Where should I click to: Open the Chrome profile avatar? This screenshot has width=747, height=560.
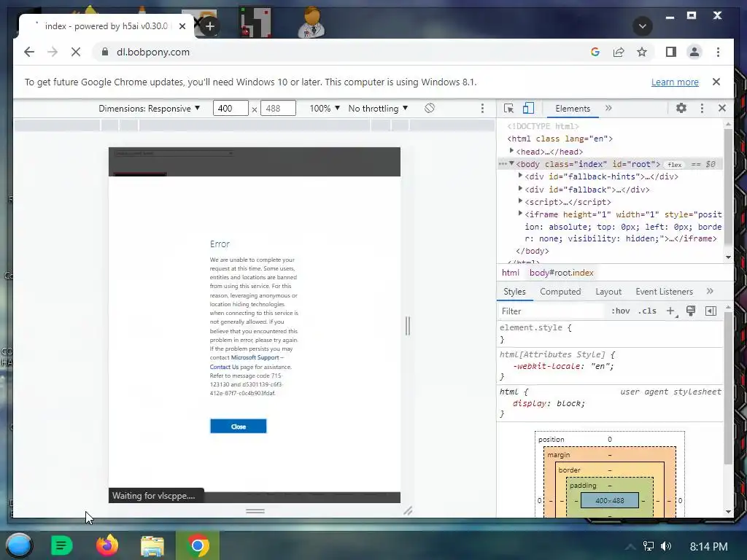pyautogui.click(x=694, y=52)
